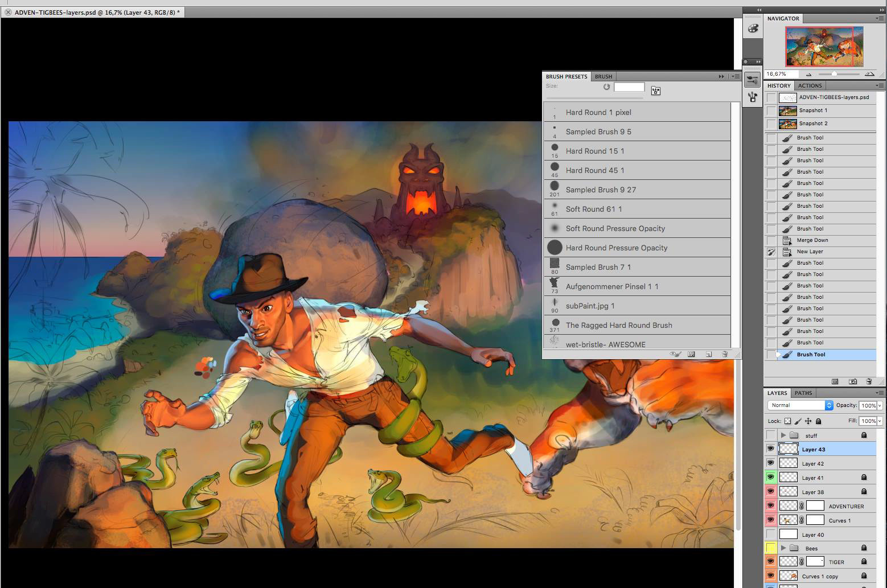887x588 pixels.
Task: Switch to the Actions tab
Action: 810,85
